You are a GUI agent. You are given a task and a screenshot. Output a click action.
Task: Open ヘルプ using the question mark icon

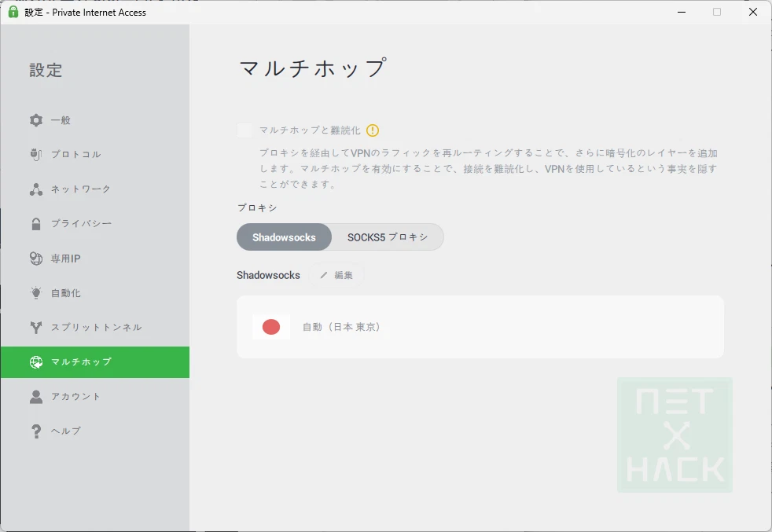pyautogui.click(x=35, y=431)
